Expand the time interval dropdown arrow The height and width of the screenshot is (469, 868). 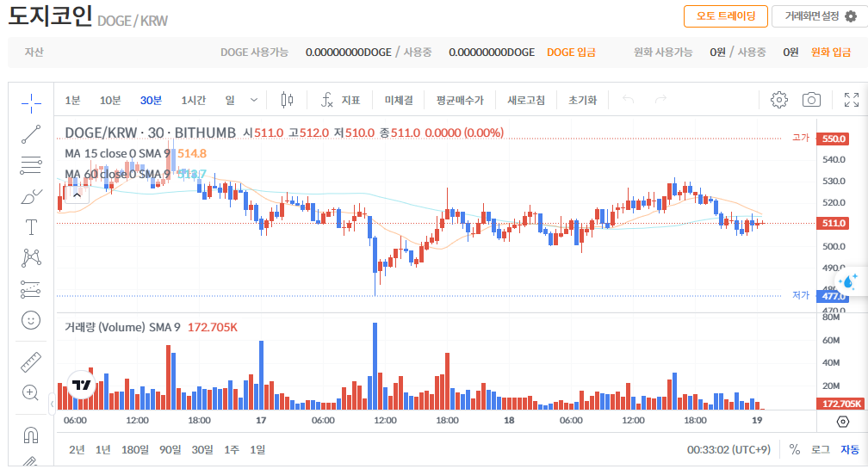tap(253, 100)
